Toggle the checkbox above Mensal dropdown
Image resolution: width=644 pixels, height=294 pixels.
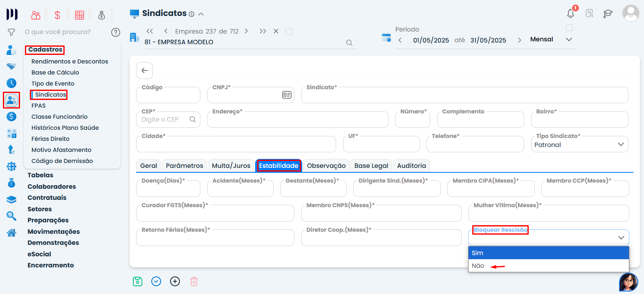569,28
